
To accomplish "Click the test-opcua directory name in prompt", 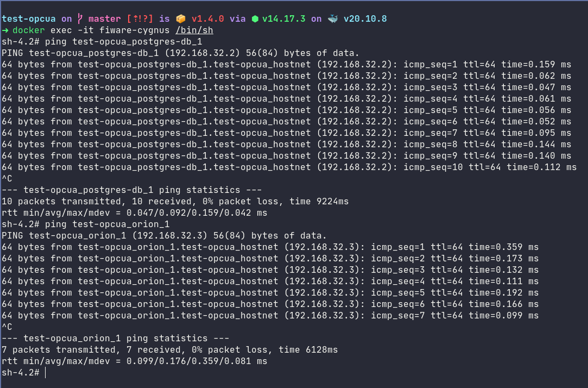I will pyautogui.click(x=28, y=19).
